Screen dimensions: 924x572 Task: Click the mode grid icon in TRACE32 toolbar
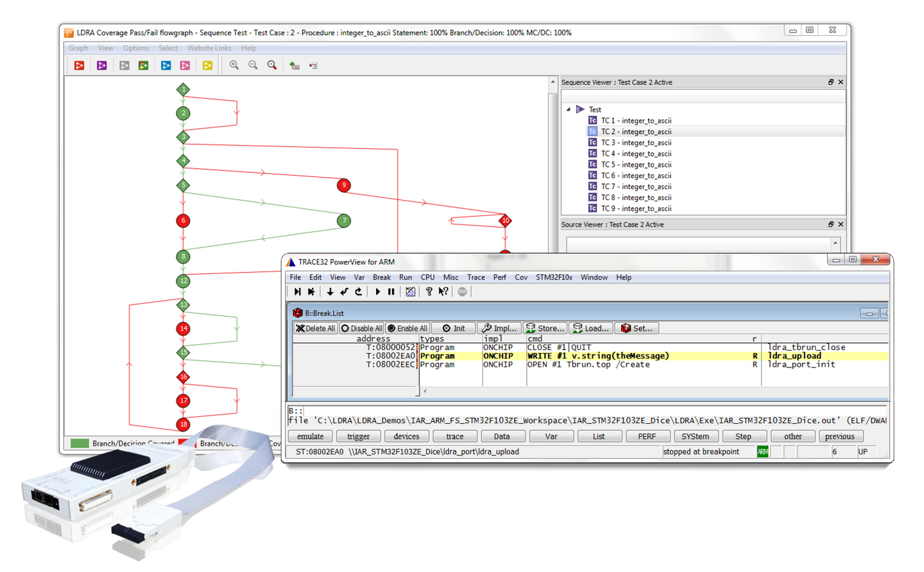point(411,292)
